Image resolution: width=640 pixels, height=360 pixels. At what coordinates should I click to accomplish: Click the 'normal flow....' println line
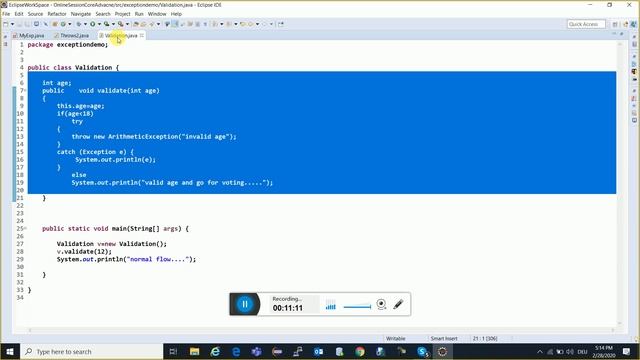click(126, 259)
